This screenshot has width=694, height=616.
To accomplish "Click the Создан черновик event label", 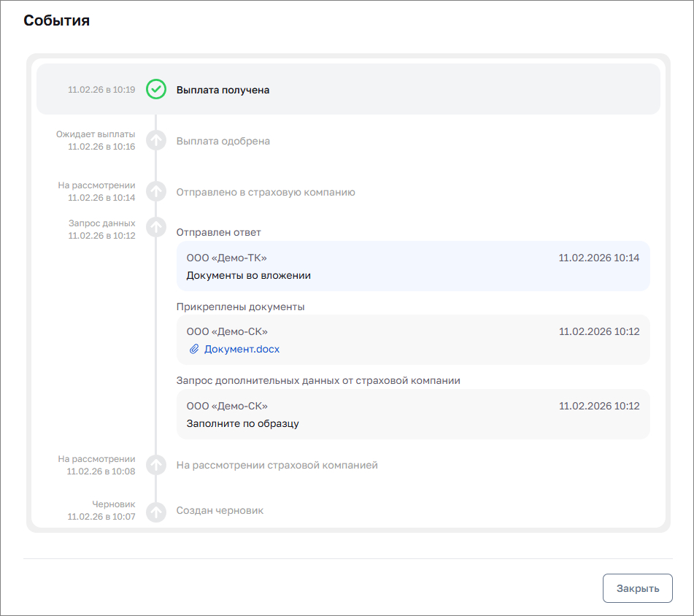I will pos(220,511).
